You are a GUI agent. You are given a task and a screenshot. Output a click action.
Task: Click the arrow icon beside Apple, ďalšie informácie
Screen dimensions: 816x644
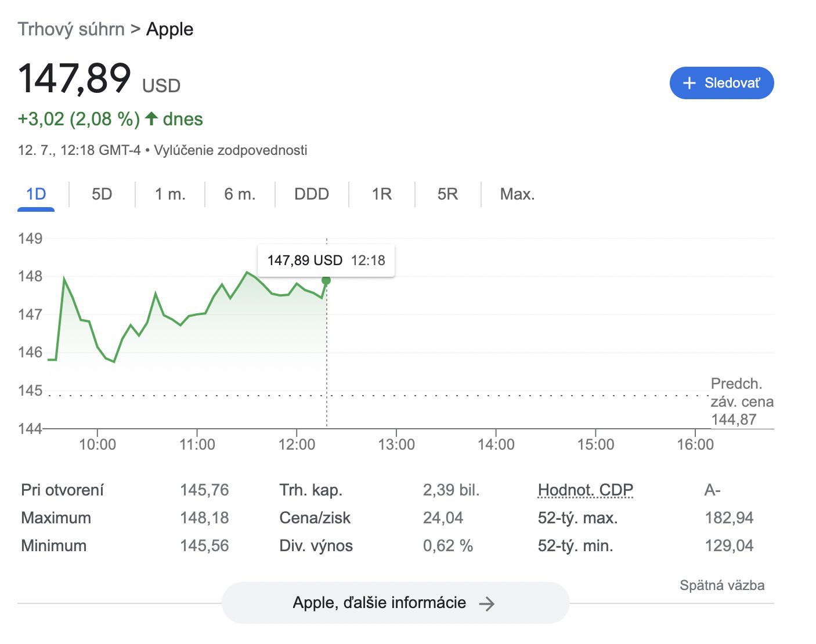486,604
